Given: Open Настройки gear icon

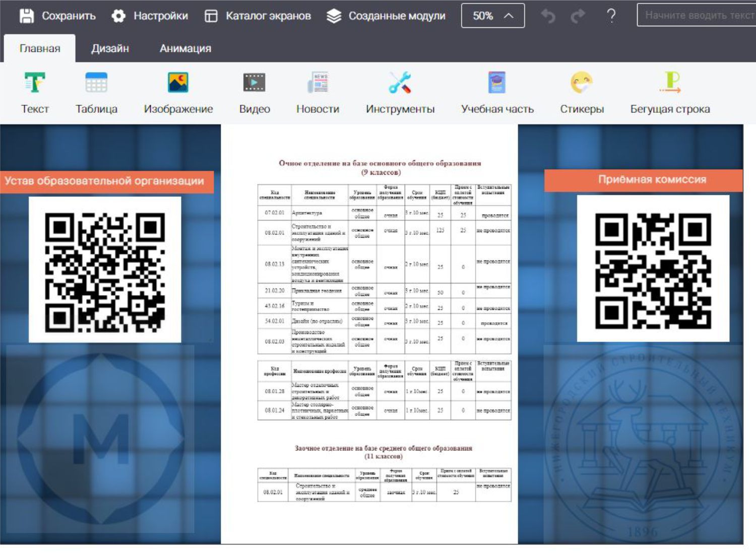Looking at the screenshot, I should click(118, 16).
